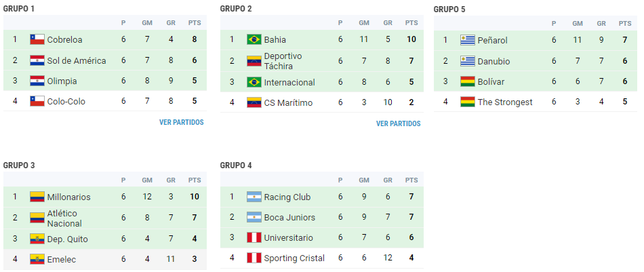This screenshot has height=272, width=644.
Task: Click the PTS column header in Grupo 5
Action: (x=625, y=24)
